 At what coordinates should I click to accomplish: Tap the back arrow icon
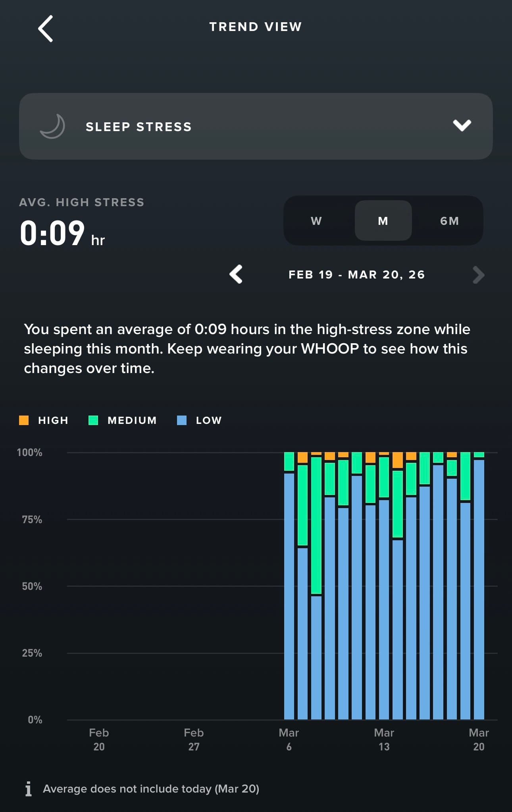(x=46, y=29)
